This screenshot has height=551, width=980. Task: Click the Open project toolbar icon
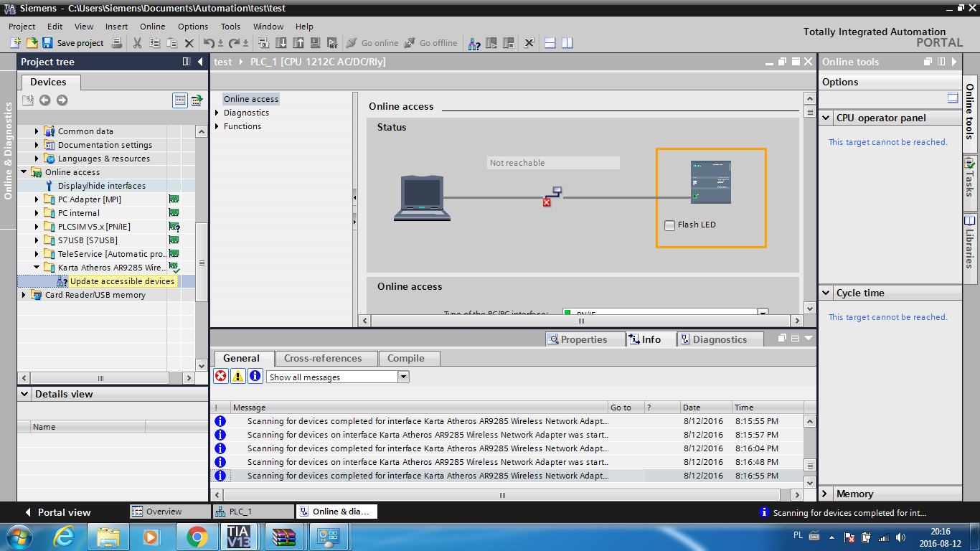pos(32,43)
